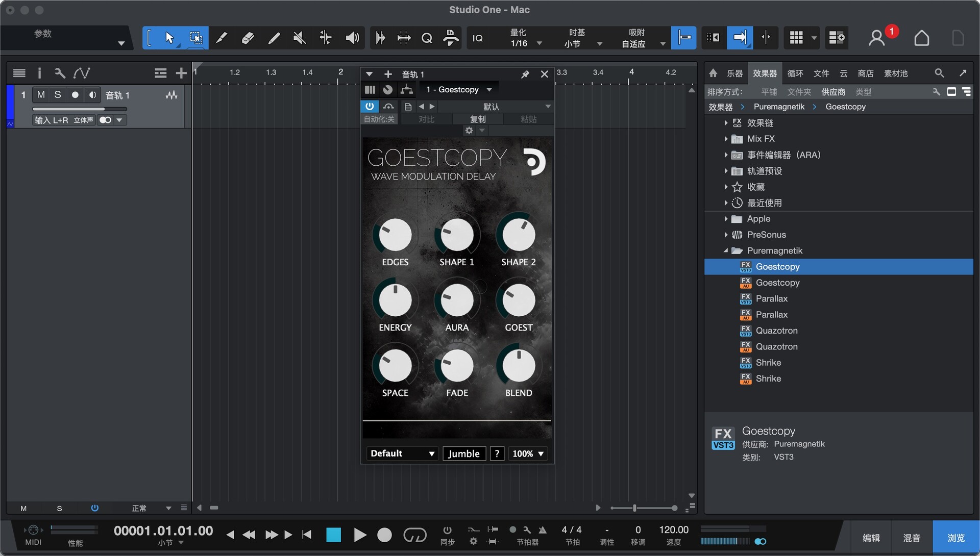Switch to 商店 browser tab
The image size is (980, 556).
point(866,73)
